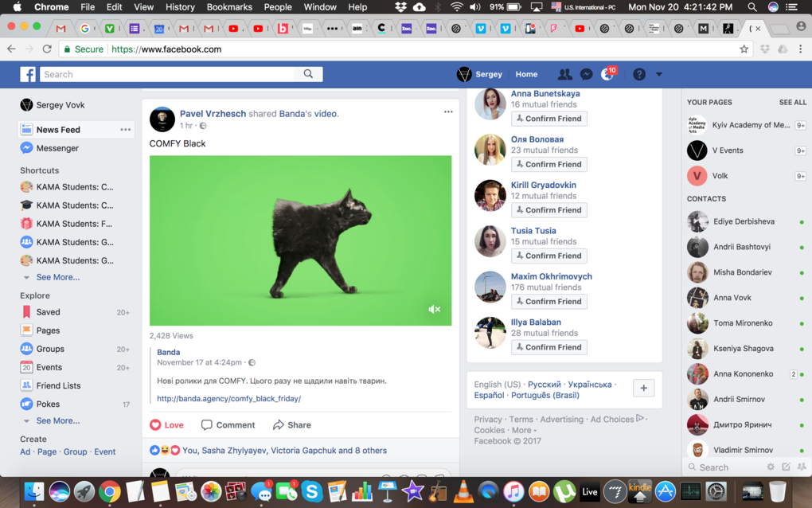The image size is (812, 508).
Task: Add a language with plus button
Action: pos(644,388)
